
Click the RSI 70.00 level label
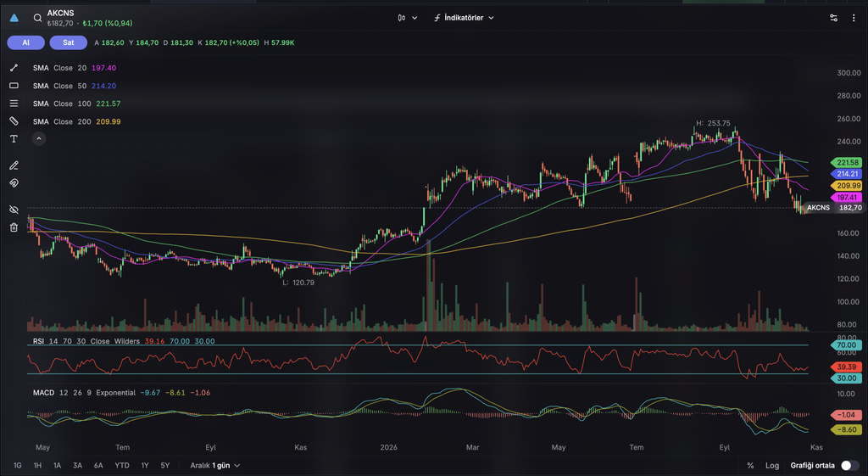point(847,345)
